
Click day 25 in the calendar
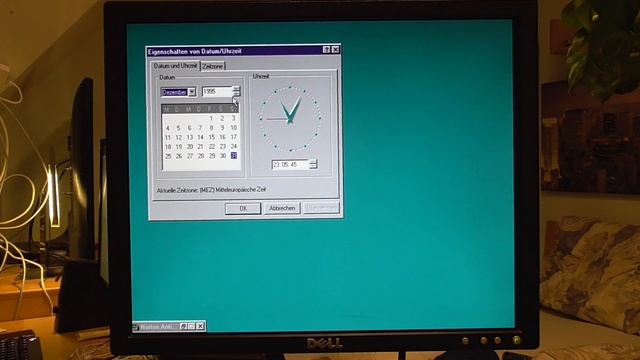coord(168,156)
